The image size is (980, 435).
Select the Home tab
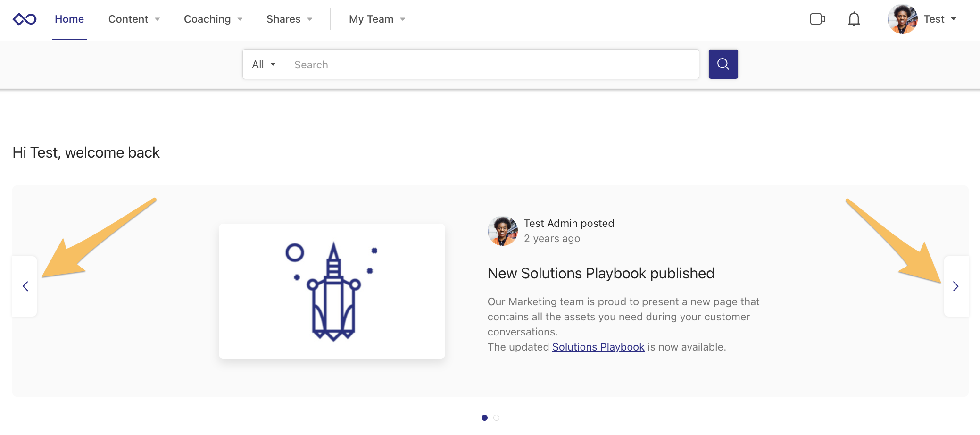click(69, 19)
